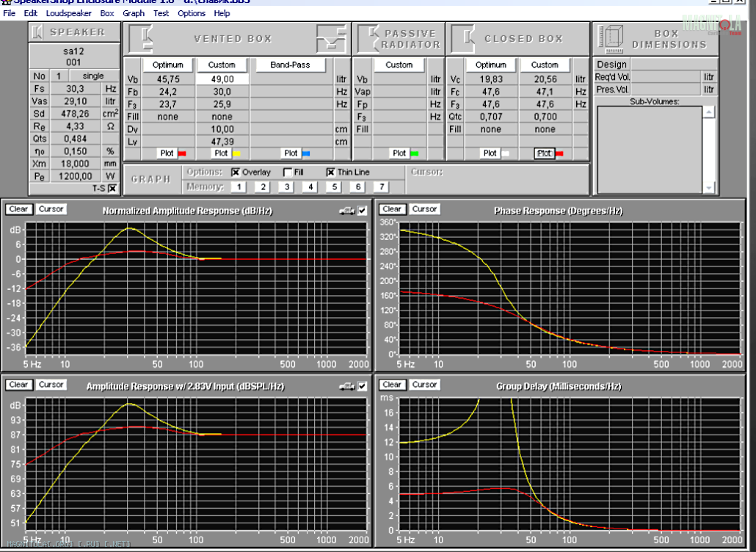Screen dimensions: 756x552
Task: Click blue swatch for Band-Pass plot
Action: pyautogui.click(x=305, y=153)
